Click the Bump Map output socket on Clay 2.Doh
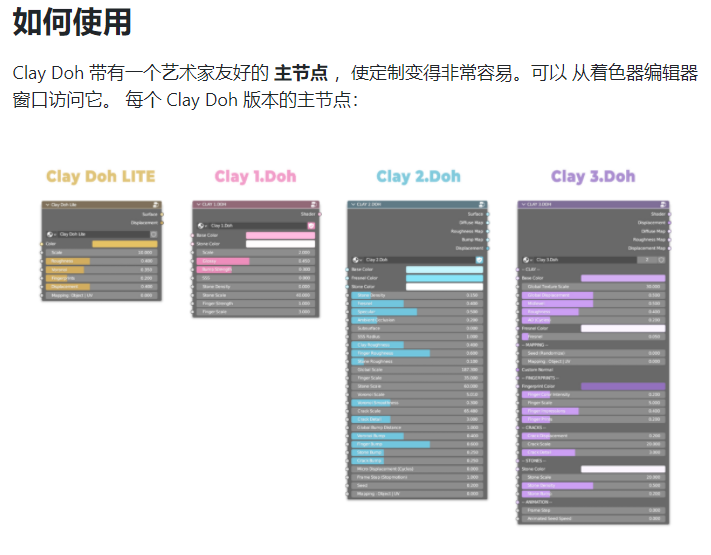711x555 pixels. pyautogui.click(x=487, y=240)
